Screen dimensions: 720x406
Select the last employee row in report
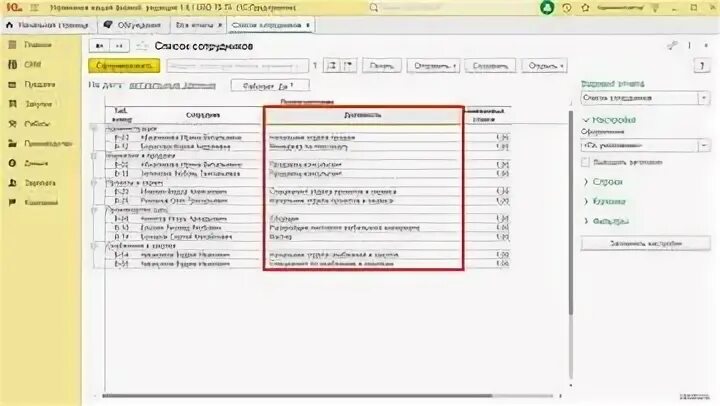308,264
